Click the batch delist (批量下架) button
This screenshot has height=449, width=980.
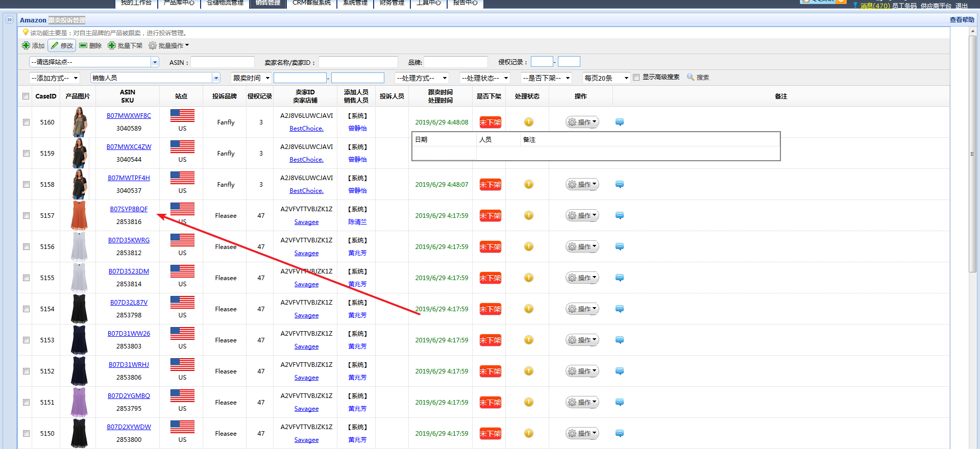(125, 45)
